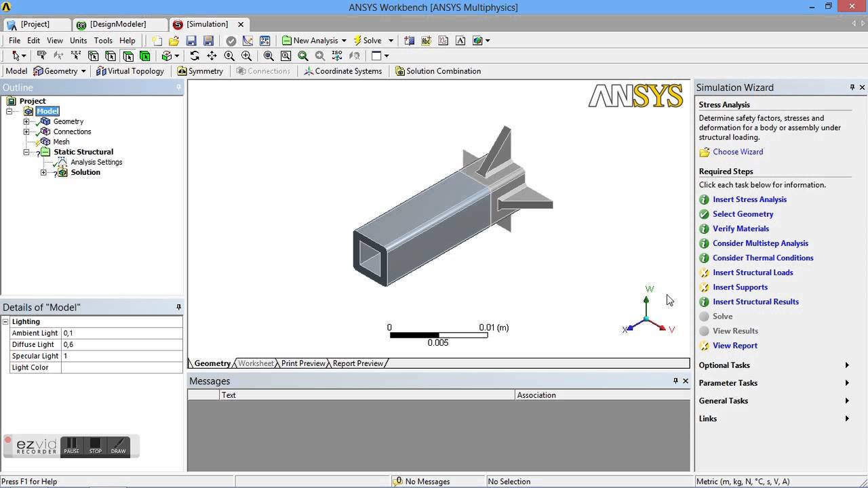The height and width of the screenshot is (488, 868).
Task: Open the chart icon next to the check mark
Action: pyautogui.click(x=248, y=41)
